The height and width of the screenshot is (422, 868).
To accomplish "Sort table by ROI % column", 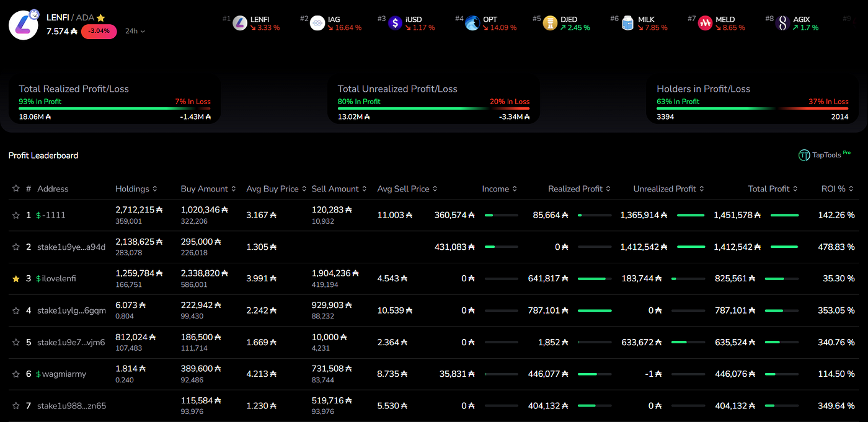I will pyautogui.click(x=838, y=188).
